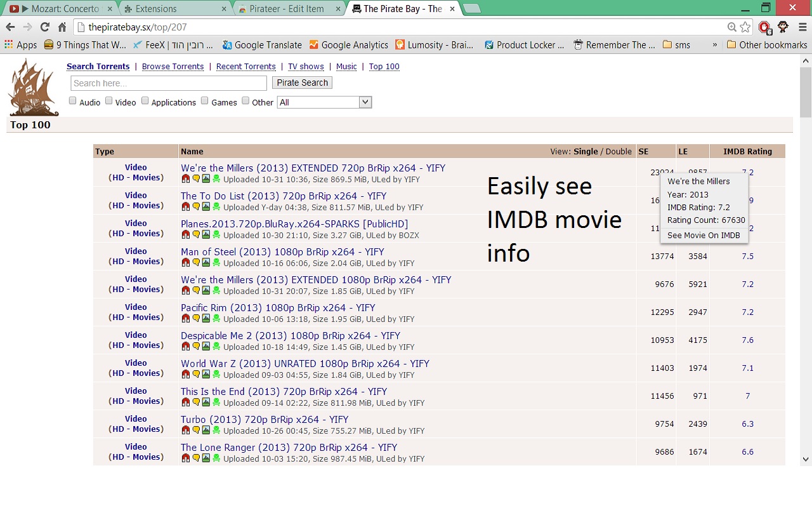Click the scrollbar up arrow

coord(806,62)
